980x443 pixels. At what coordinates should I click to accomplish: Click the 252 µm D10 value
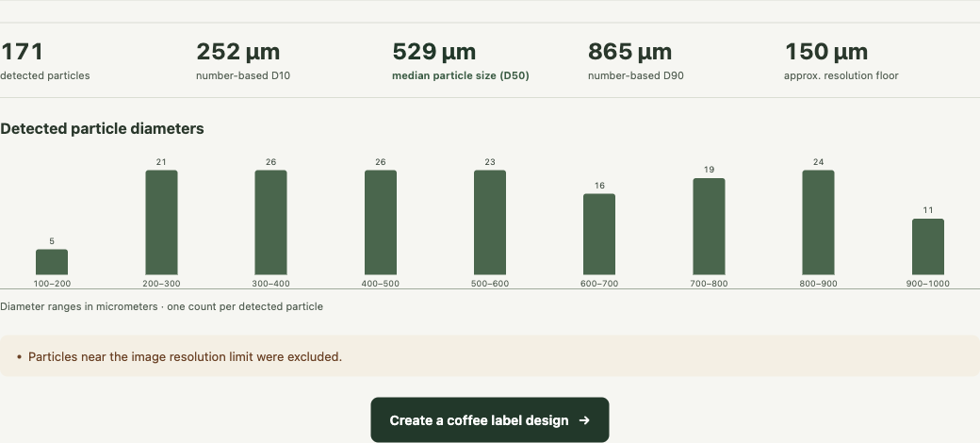coord(238,52)
